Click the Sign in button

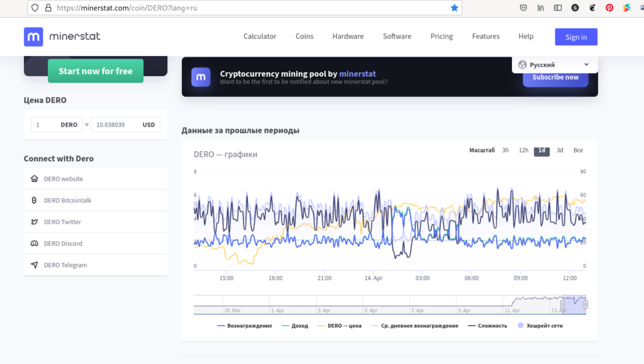tap(576, 37)
